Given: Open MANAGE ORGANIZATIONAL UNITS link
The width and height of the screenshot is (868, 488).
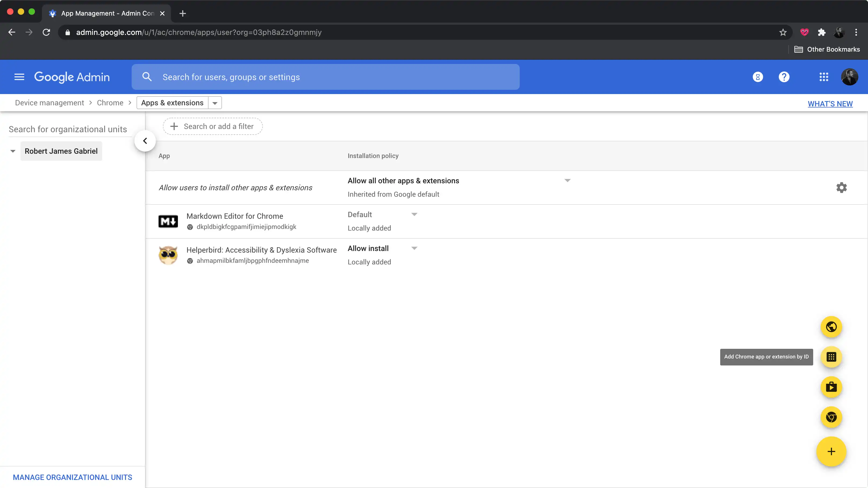Looking at the screenshot, I should (73, 478).
